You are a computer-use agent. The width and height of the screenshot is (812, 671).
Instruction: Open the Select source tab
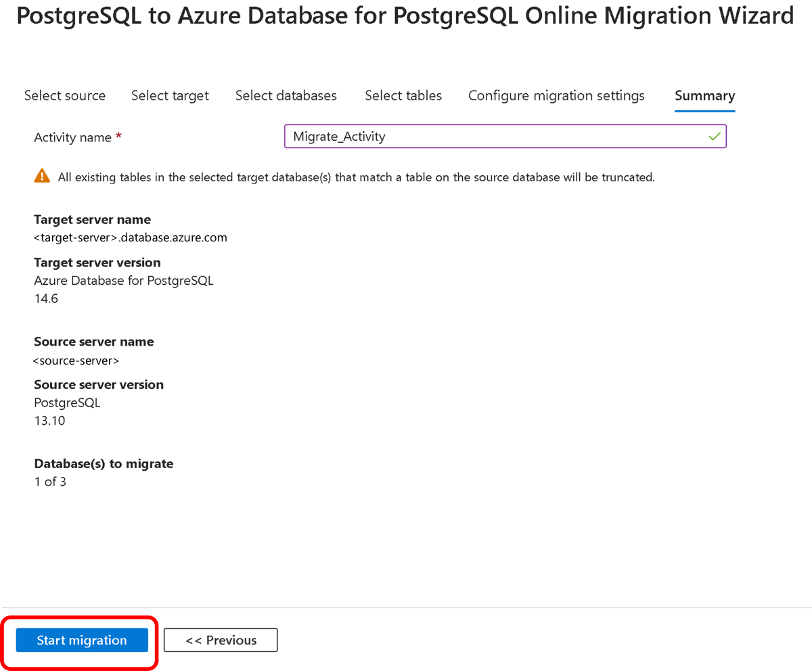click(x=65, y=95)
